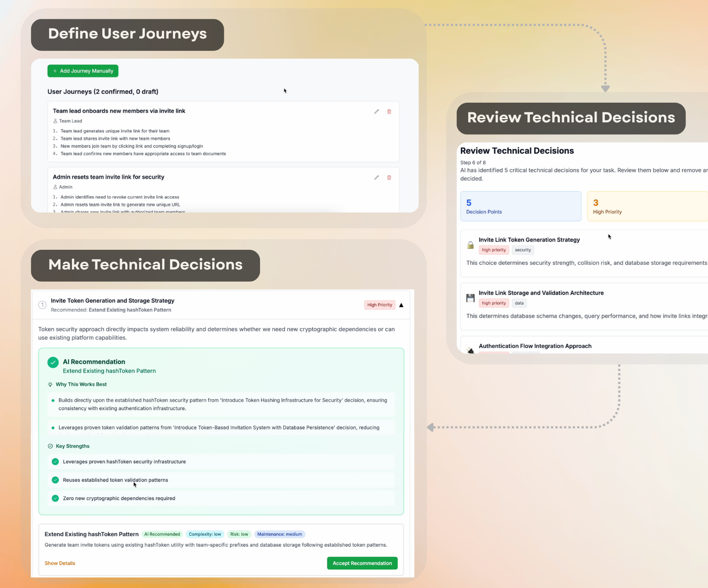Delete the Admin resets invite link journey
Image resolution: width=708 pixels, height=588 pixels.
(389, 177)
